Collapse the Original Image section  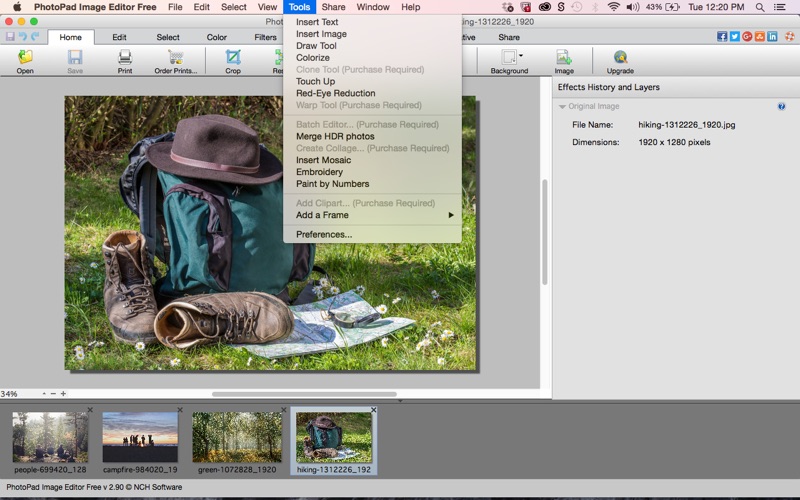(x=563, y=106)
